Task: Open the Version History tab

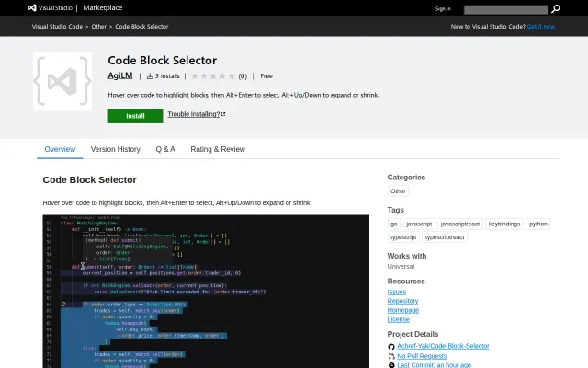Action: [x=116, y=149]
